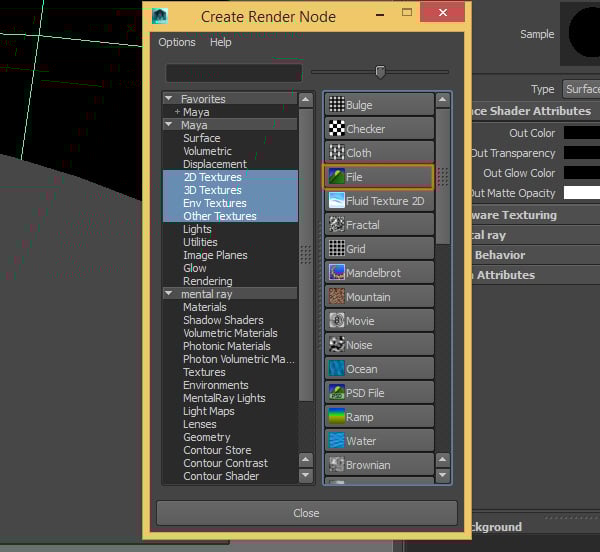Pick the Ramp texture icon
Screen dimensions: 600x552
click(337, 417)
